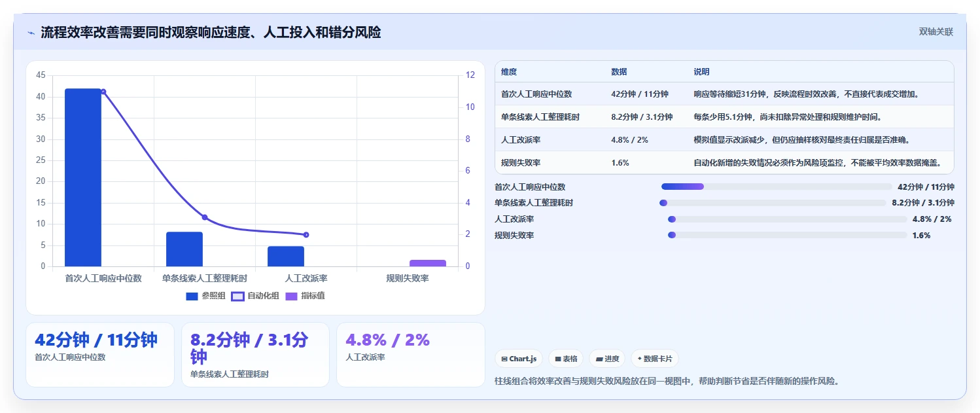Click the 双轴关联 label in header
Viewport: 980px width, 413px height.
point(936,31)
